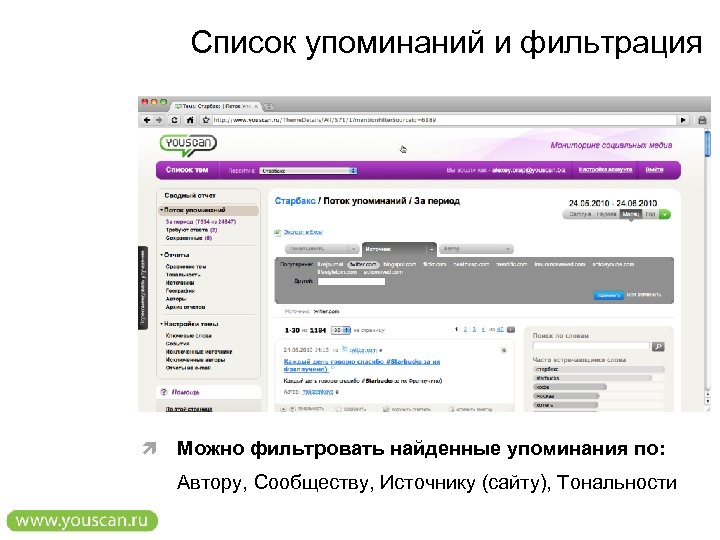Click the blue 'Применить' button
This screenshot has height=540, width=720.
[x=609, y=295]
